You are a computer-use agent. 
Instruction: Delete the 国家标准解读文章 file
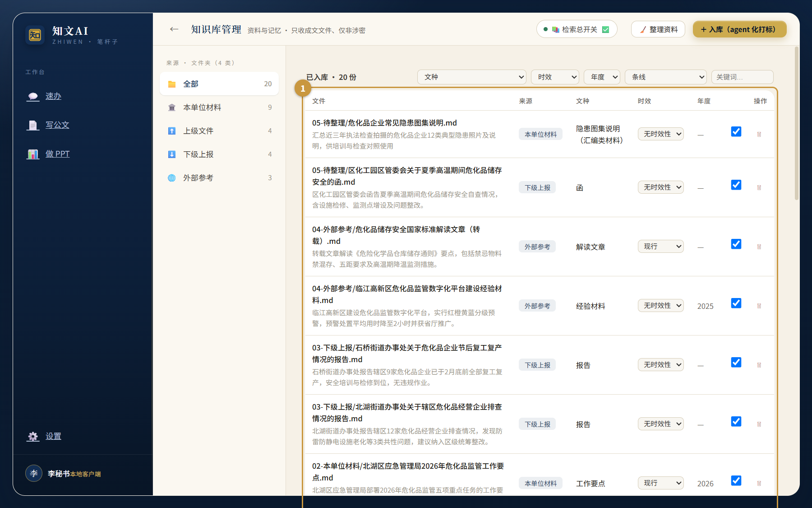(x=759, y=247)
